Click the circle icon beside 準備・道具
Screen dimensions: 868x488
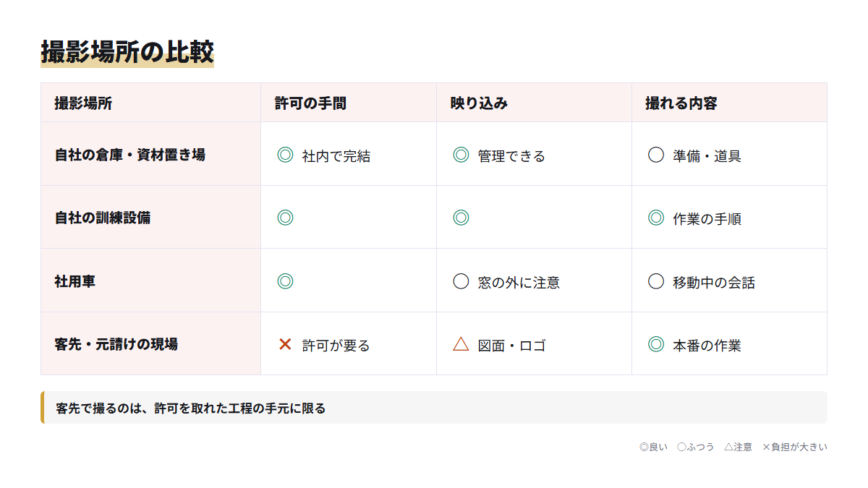pos(656,155)
